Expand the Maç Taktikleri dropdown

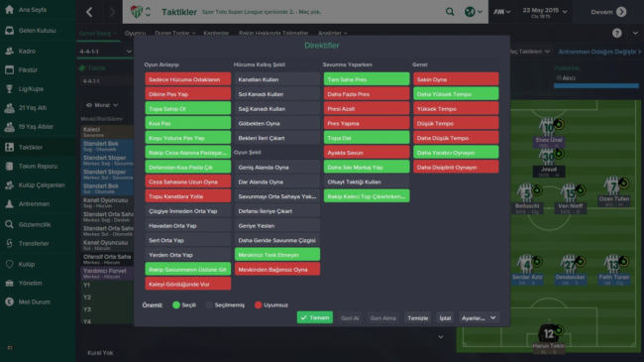click(x=530, y=52)
